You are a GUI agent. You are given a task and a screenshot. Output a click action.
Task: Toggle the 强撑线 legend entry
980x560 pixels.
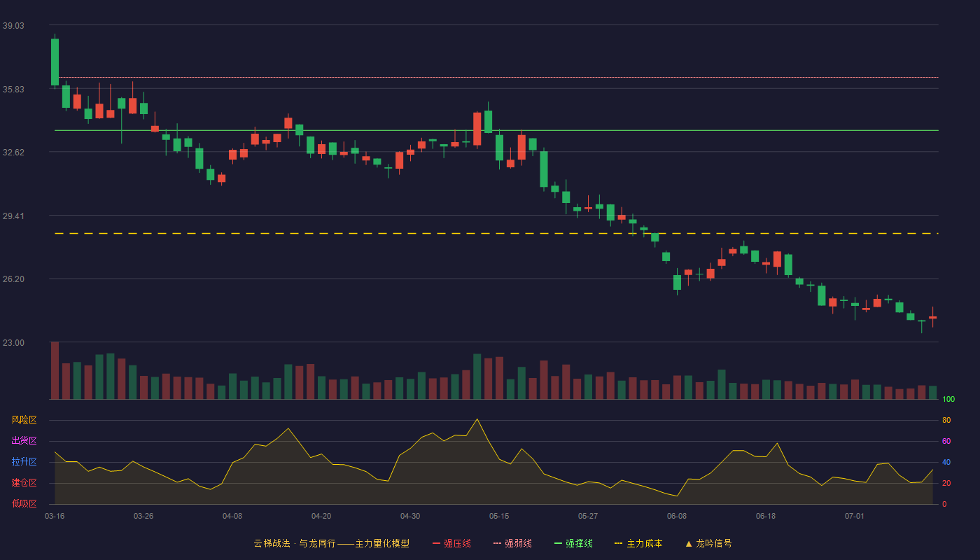click(x=573, y=543)
